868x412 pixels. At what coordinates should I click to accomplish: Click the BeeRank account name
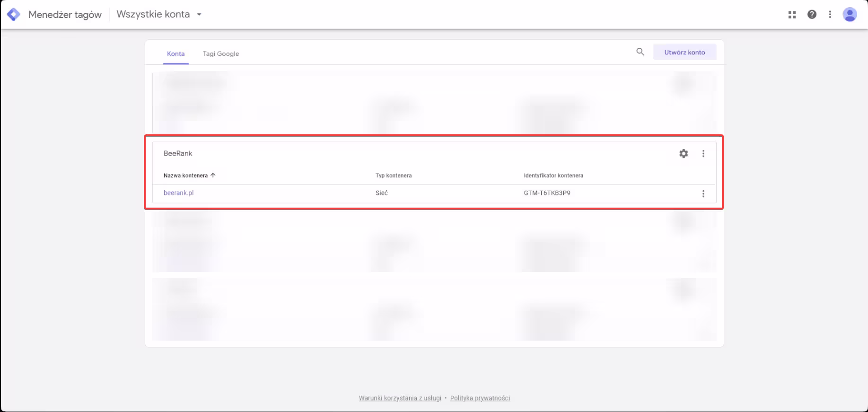(x=178, y=153)
